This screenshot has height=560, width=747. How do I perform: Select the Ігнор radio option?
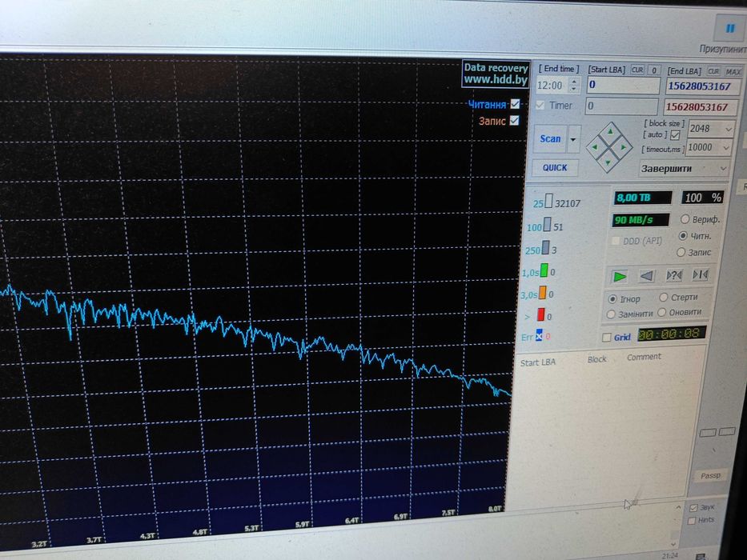tap(612, 299)
